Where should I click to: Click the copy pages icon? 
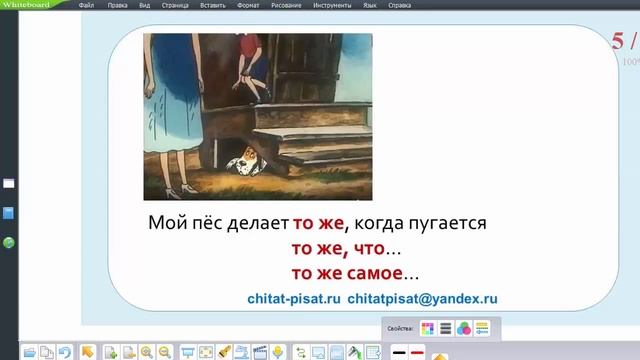pos(47,352)
